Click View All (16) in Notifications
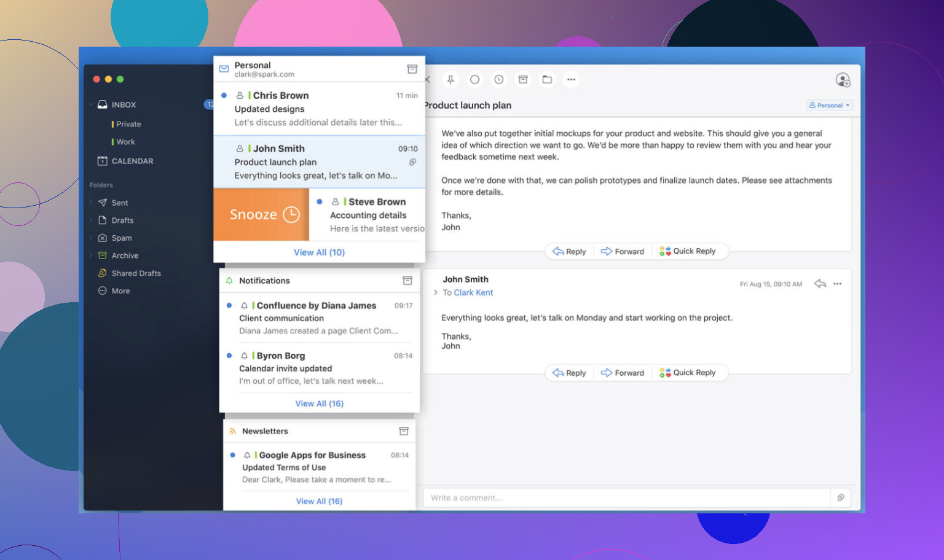 click(319, 403)
